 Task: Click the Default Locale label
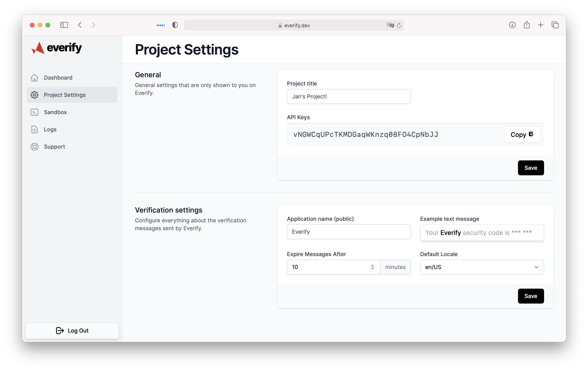pos(439,254)
